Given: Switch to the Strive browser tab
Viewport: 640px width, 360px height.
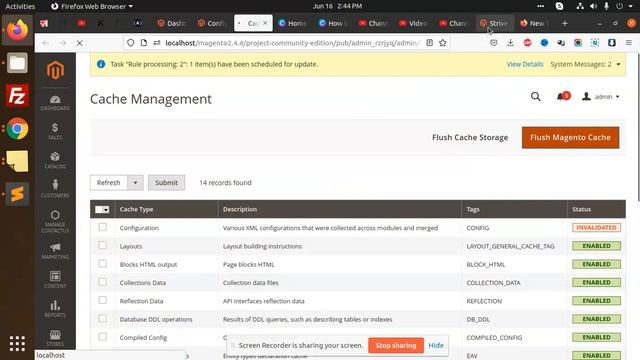Looking at the screenshot, I should click(x=494, y=24).
